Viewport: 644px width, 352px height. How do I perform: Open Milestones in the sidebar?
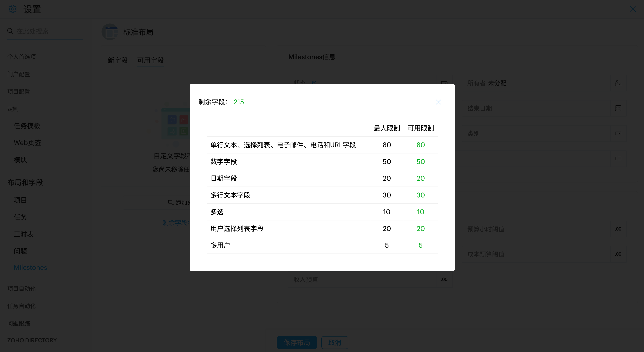[x=30, y=267]
